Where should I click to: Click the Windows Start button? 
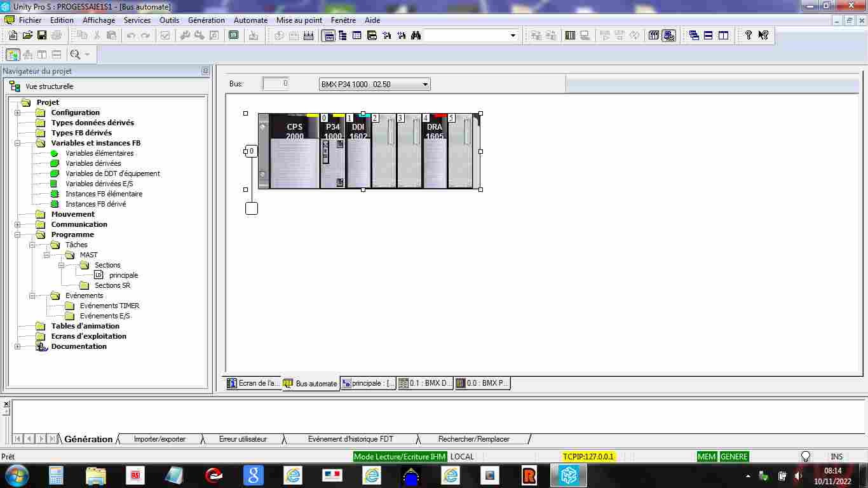[16, 475]
